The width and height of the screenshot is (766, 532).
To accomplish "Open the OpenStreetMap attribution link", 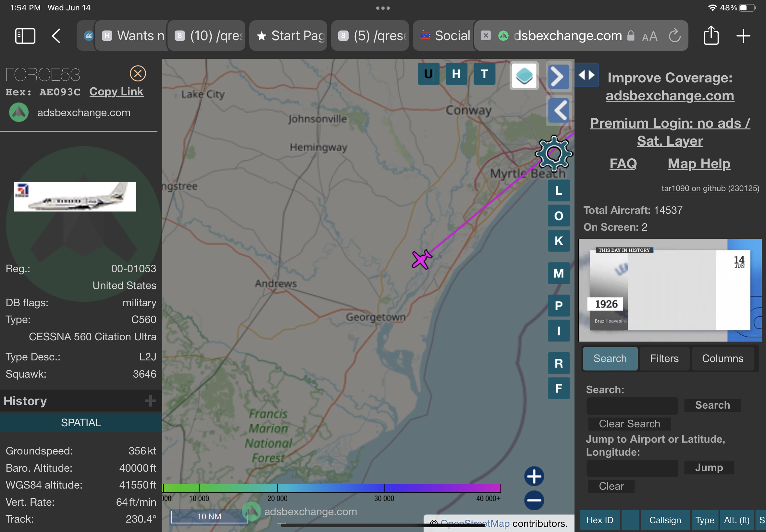I will [x=475, y=523].
